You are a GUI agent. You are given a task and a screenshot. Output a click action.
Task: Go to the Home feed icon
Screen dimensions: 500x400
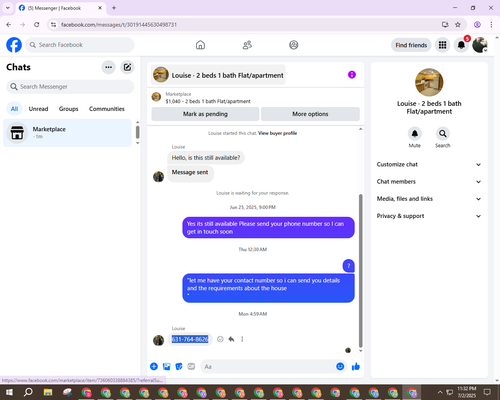coord(200,45)
